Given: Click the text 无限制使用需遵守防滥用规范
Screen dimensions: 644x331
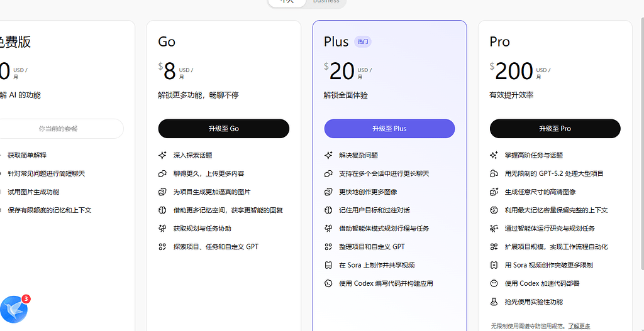Looking at the screenshot, I should (528, 326).
